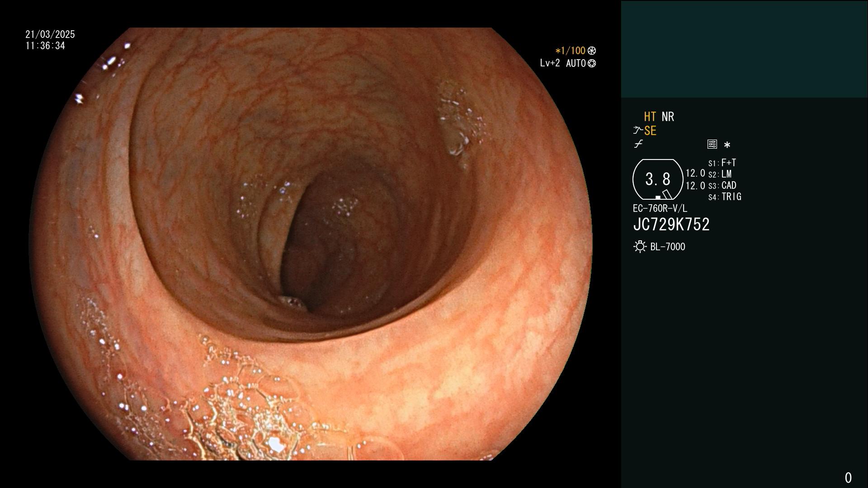The image size is (868, 488).
Task: Click the settings sliders icon
Action: click(712, 144)
